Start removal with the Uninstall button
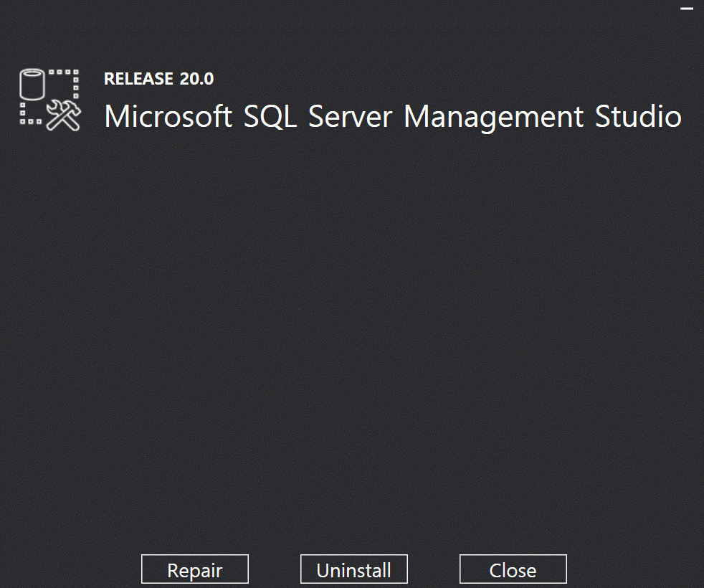 click(354, 569)
